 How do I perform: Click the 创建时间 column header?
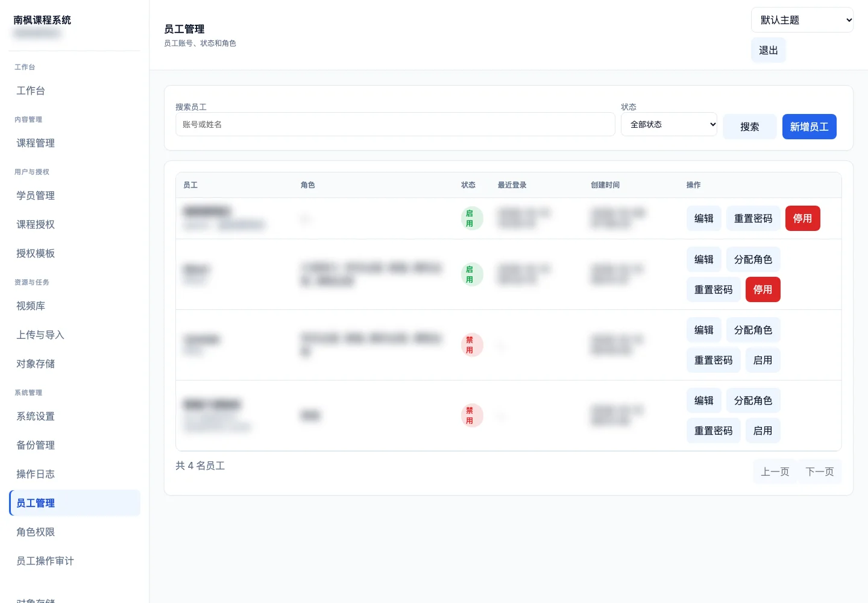pos(605,185)
